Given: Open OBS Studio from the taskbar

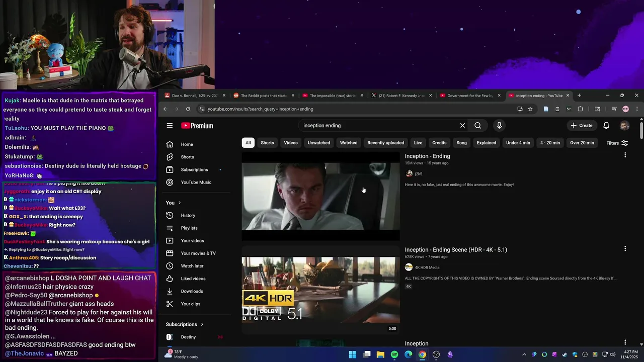Looking at the screenshot, I should tap(436, 354).
